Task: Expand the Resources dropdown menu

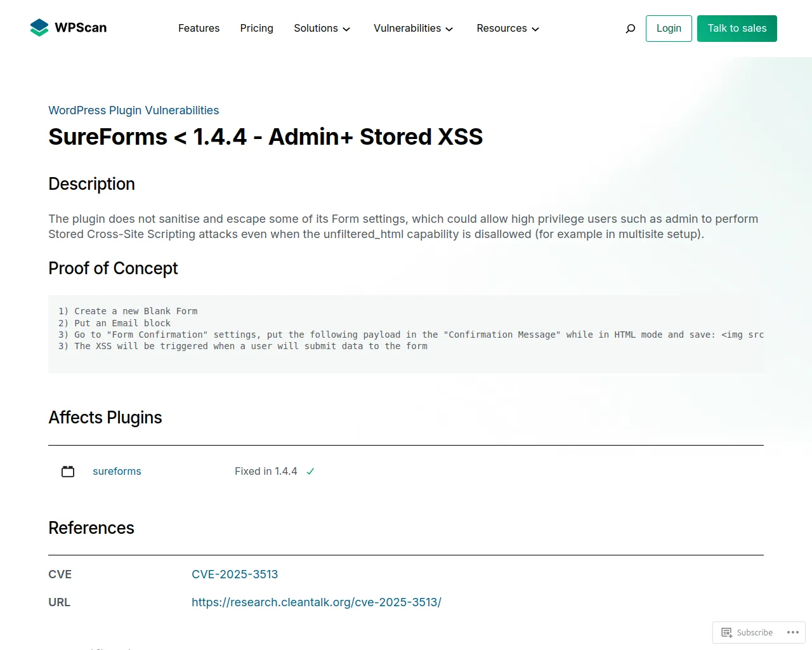Action: coord(507,29)
